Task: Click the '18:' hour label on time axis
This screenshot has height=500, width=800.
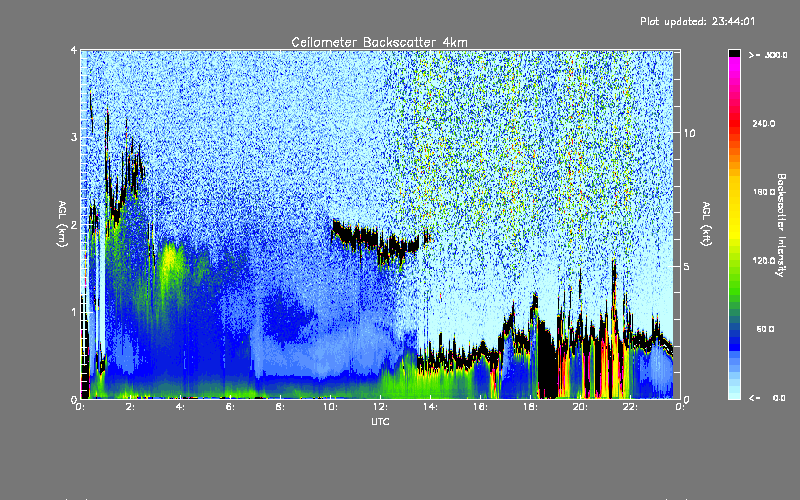Action: click(x=530, y=407)
